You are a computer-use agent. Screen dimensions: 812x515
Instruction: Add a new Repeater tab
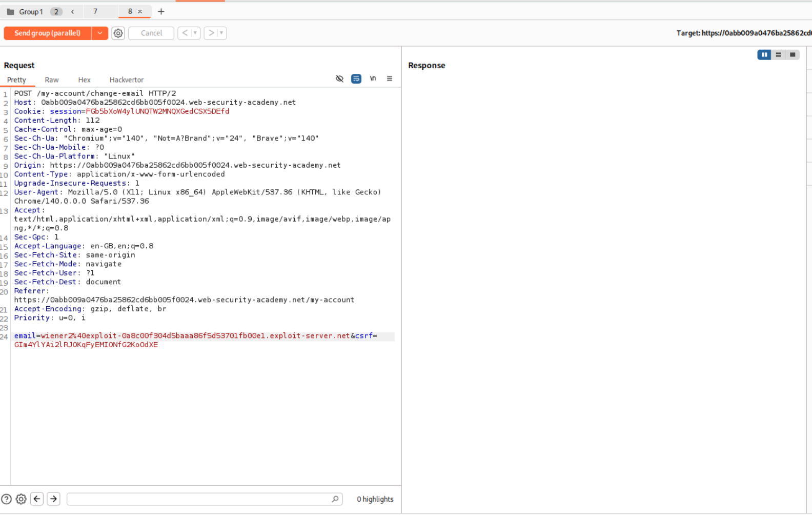pos(161,11)
